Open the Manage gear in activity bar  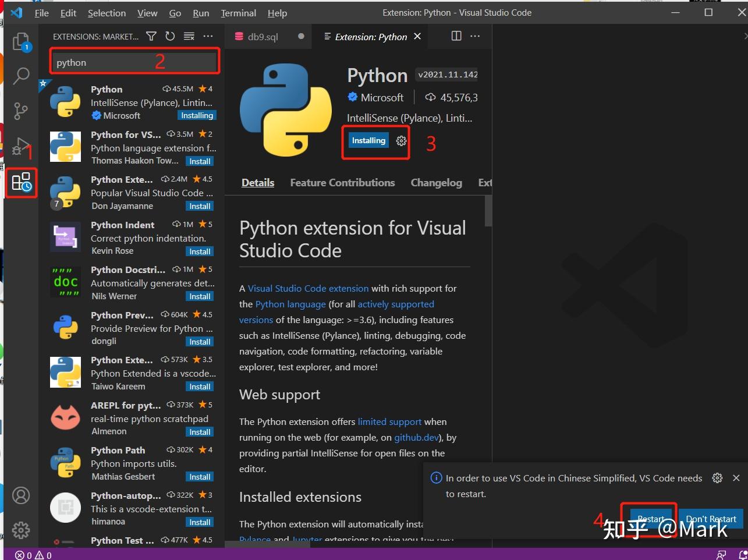click(x=21, y=530)
